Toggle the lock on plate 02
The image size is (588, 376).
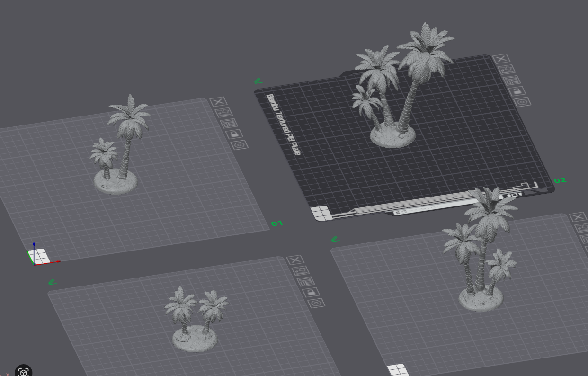click(517, 91)
